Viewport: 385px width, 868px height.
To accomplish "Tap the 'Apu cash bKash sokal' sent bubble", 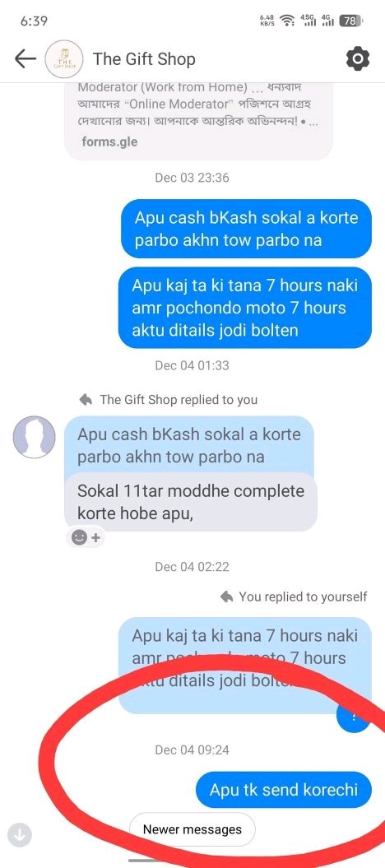I will click(246, 229).
